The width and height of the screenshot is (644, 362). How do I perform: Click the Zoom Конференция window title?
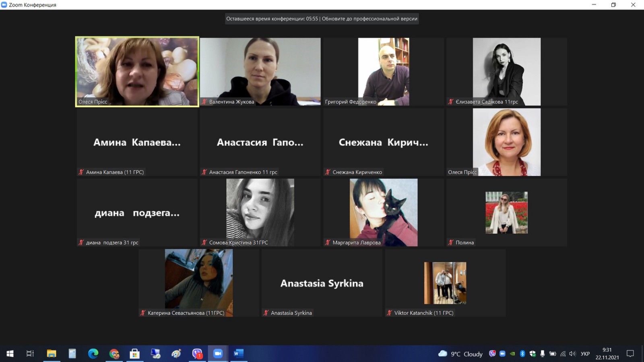33,5
